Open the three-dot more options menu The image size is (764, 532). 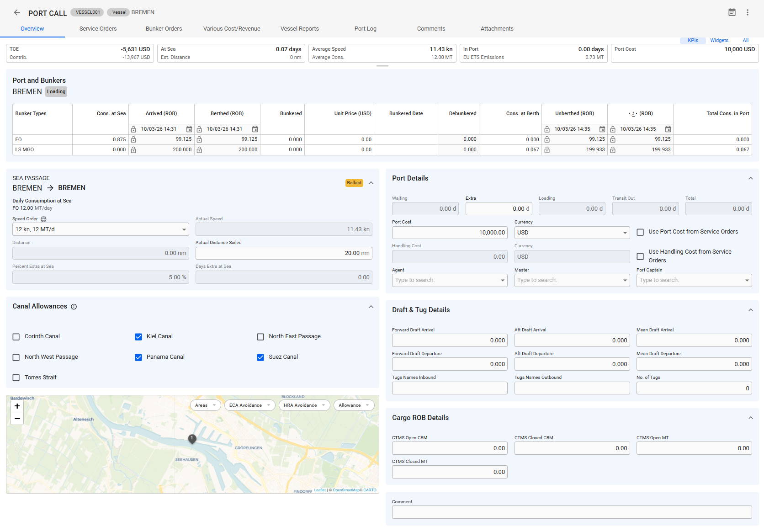coord(748,12)
